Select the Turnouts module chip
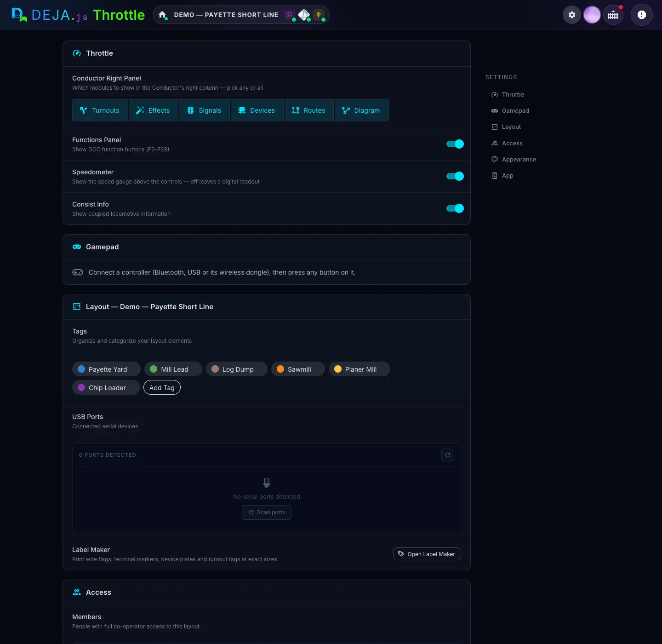Image resolution: width=662 pixels, height=644 pixels. click(100, 110)
